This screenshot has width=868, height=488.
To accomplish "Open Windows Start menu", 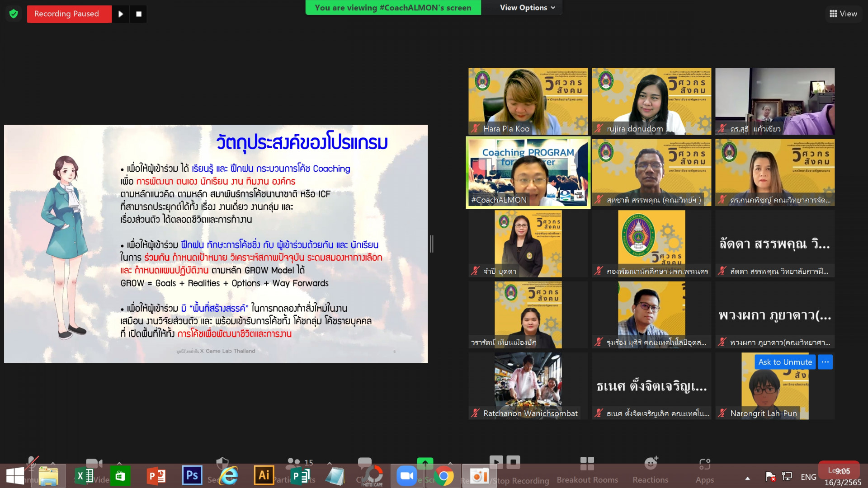I will (x=15, y=476).
